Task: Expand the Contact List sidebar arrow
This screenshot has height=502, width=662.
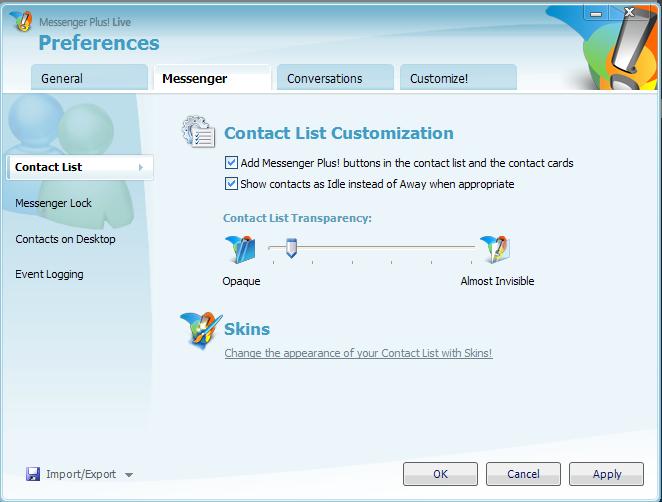Action: pyautogui.click(x=141, y=167)
